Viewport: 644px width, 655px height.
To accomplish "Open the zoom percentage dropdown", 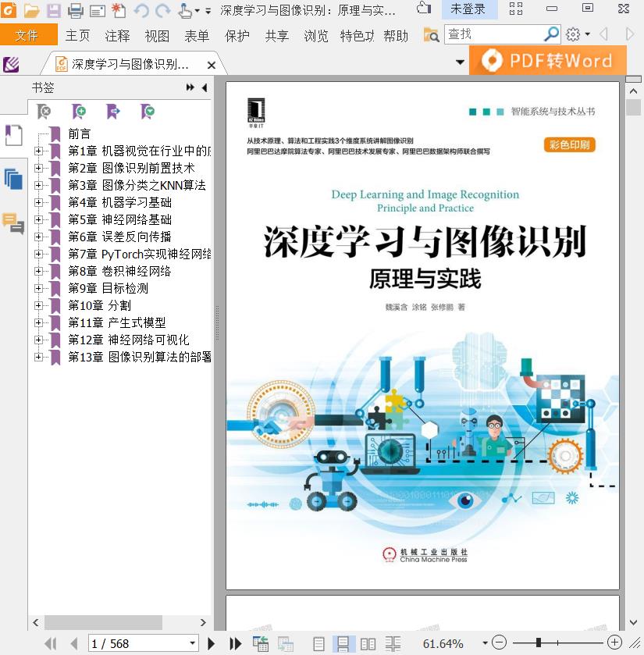I will coord(485,643).
